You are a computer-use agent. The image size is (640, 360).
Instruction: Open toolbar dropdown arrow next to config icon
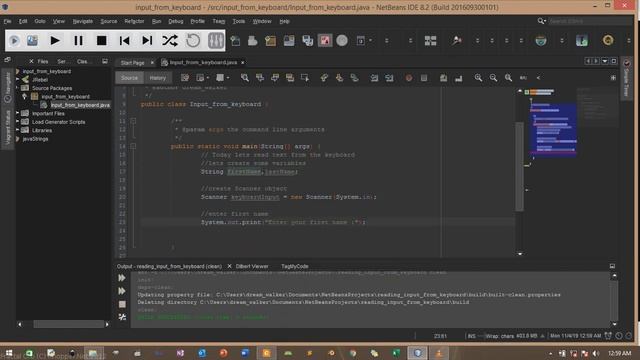[370, 40]
